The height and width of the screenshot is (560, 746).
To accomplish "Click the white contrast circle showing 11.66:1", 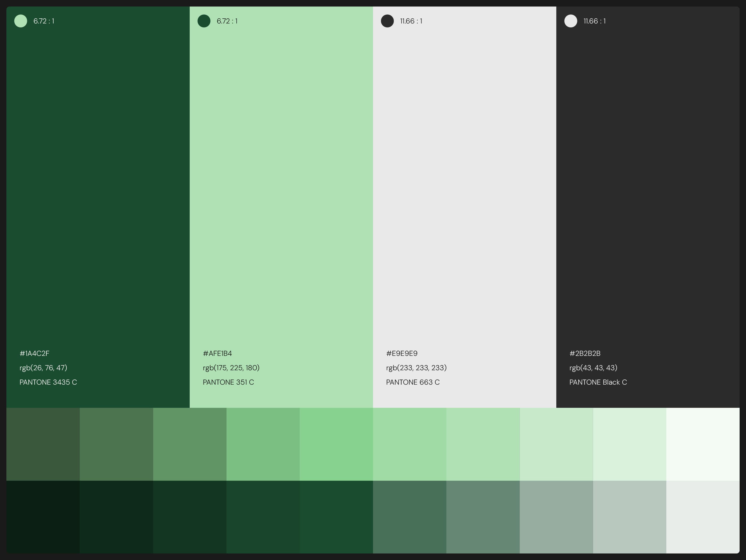I will 571,21.
